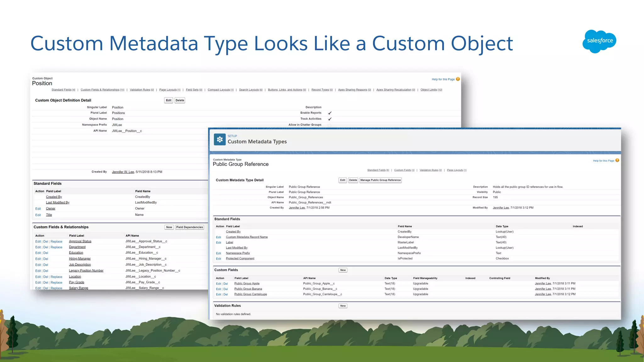The height and width of the screenshot is (362, 644).
Task: Open Page Layouts [1] link in metadata window
Action: pyautogui.click(x=457, y=170)
